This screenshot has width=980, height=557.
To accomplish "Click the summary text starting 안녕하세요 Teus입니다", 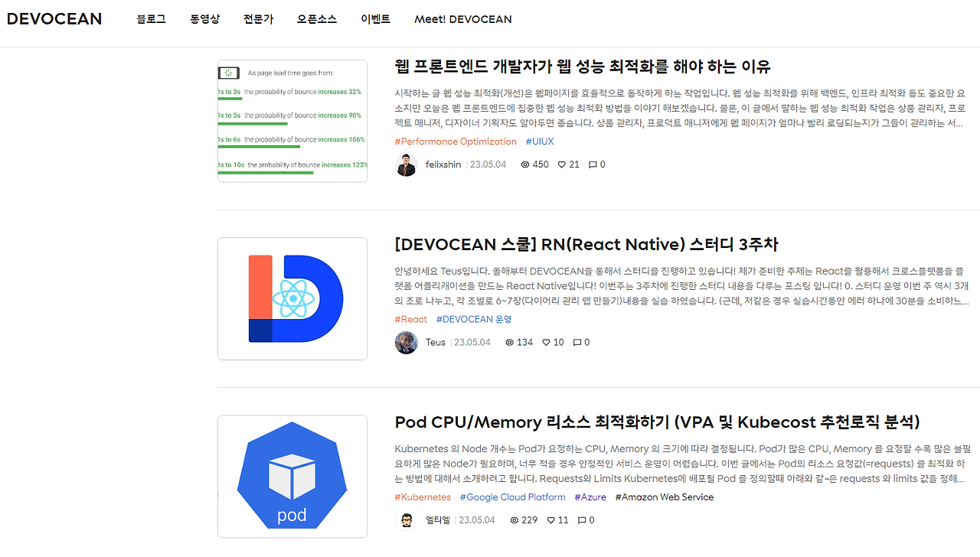I will (682, 286).
